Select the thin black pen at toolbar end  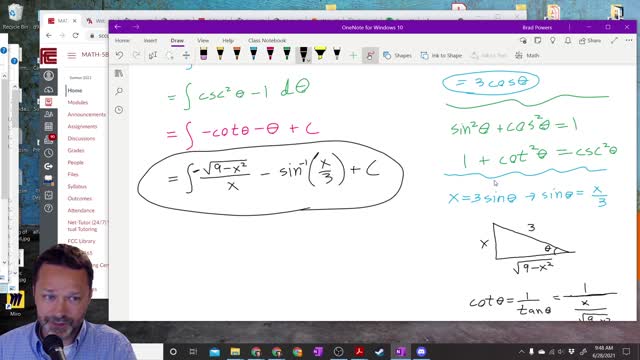[x=337, y=54]
